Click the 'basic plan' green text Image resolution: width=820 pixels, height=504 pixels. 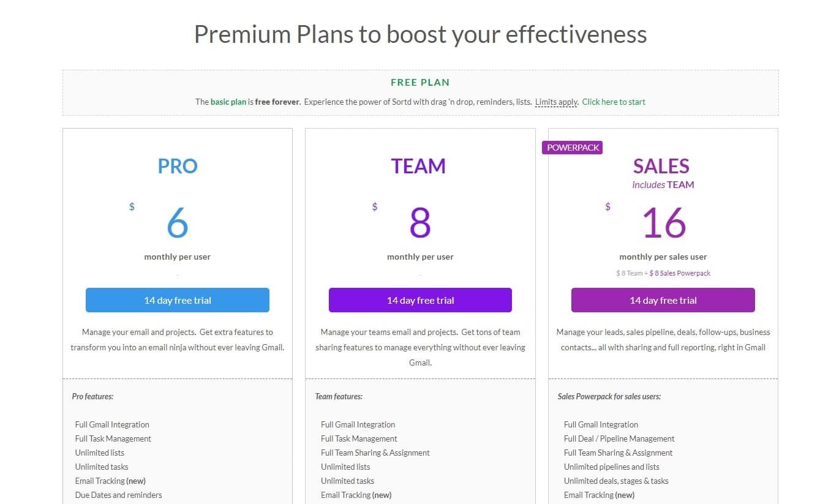[x=228, y=102]
